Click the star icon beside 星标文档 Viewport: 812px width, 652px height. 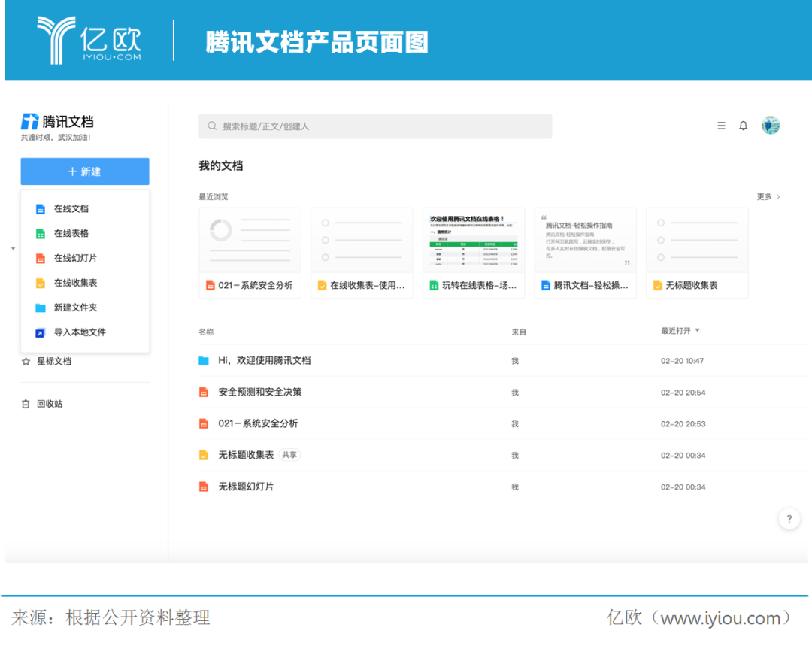26,362
